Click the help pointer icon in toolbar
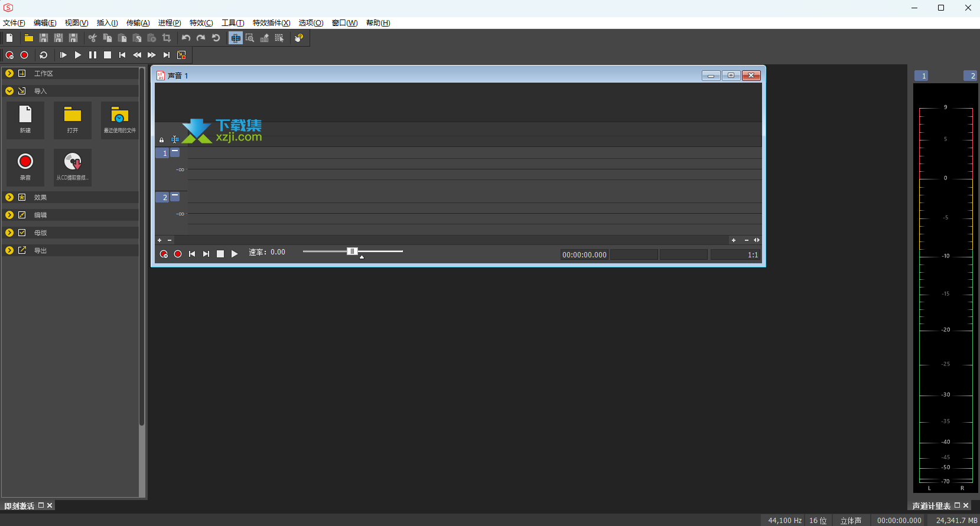Screen dimensions: 980x526 point(299,38)
